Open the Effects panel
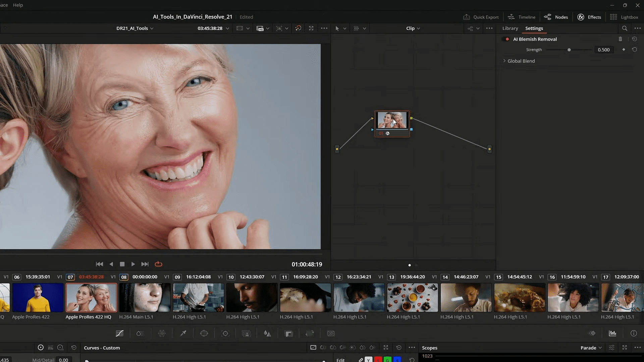 pyautogui.click(x=589, y=17)
